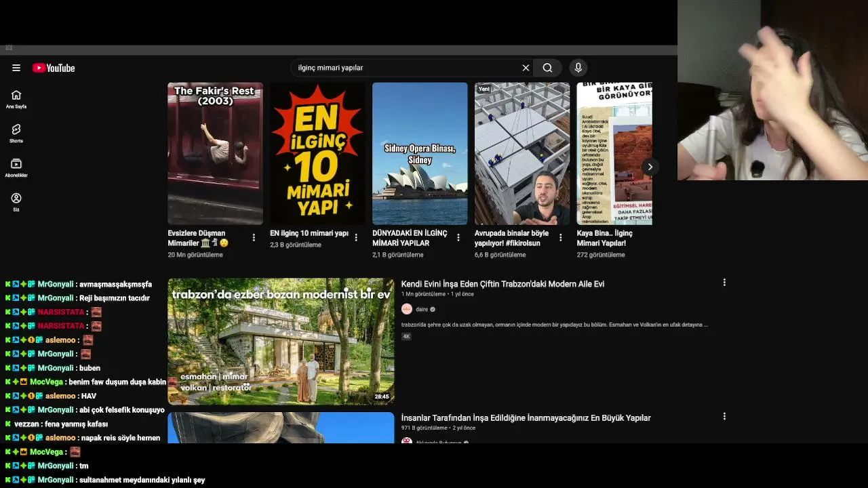This screenshot has height=488, width=868.
Task: Open the title Evsizlere Düşman Mimariler
Action: [198, 238]
